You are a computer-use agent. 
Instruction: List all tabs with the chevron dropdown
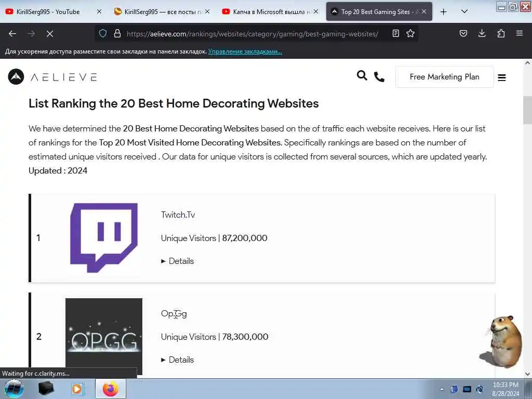[464, 11]
